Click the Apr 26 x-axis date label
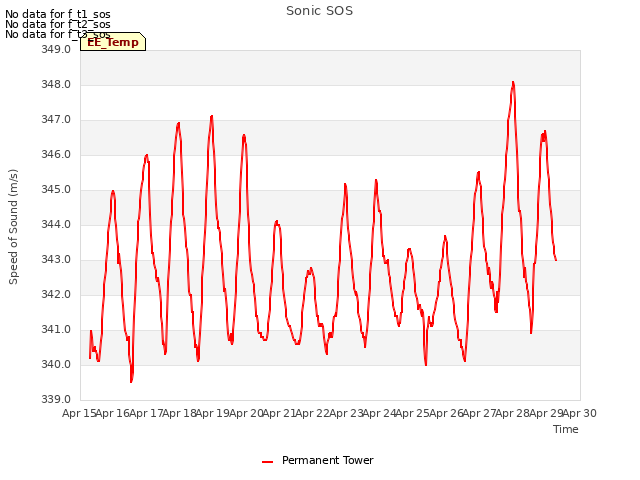The image size is (640, 480). pos(446,413)
